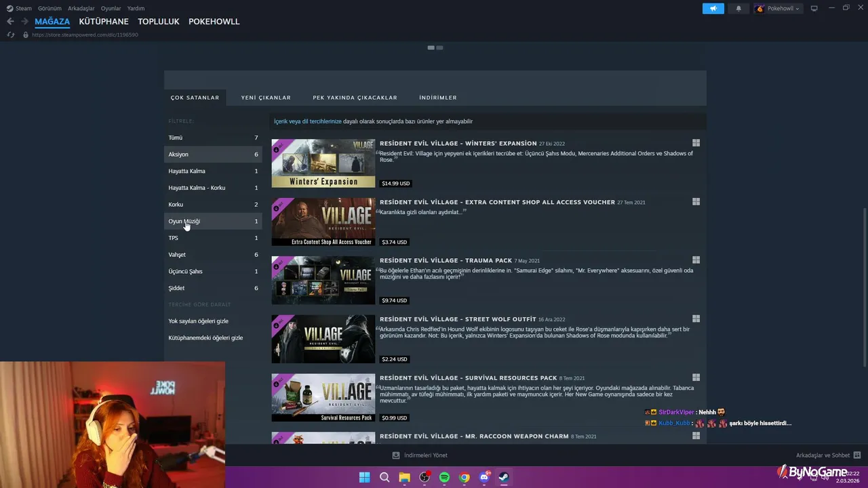Screen dimensions: 868x488
Task: Click Windows platform icon on Winters' Expansion
Action: [x=696, y=143]
